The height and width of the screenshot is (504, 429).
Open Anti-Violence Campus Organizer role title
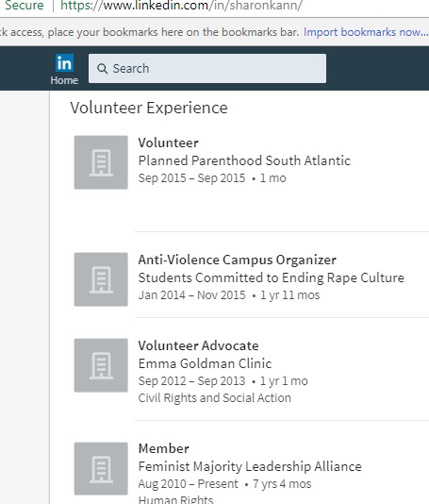coord(238,260)
